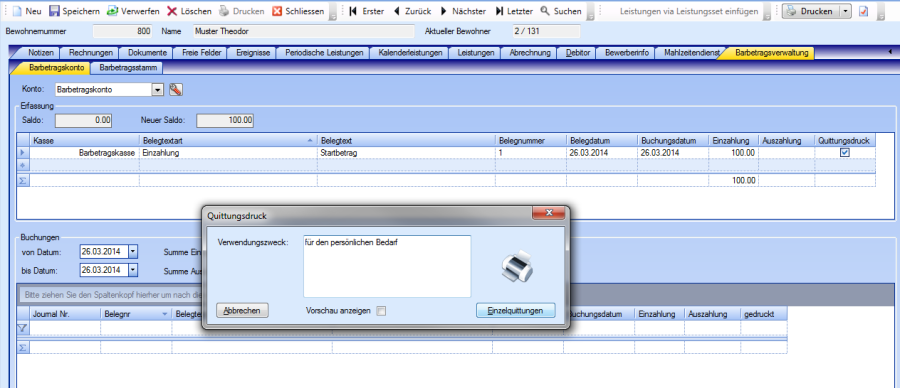The image size is (900, 388).
Task: Open the Abrechnung tab
Action: click(x=530, y=53)
